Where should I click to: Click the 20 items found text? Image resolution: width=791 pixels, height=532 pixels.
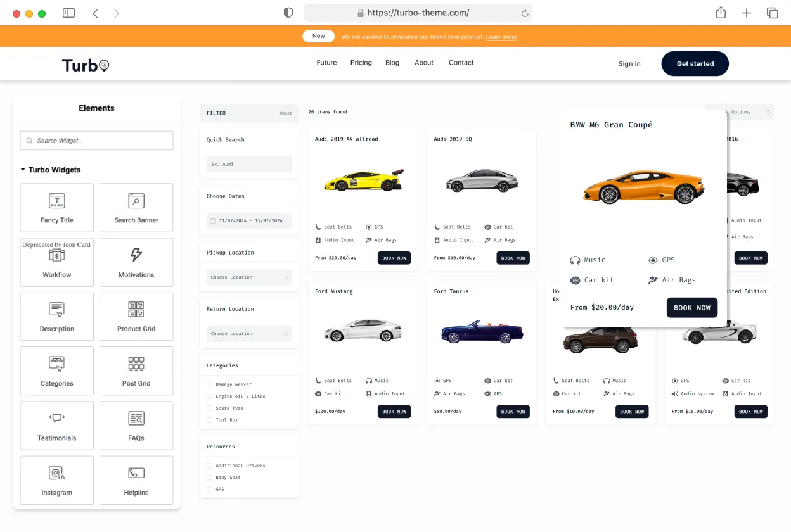(328, 112)
